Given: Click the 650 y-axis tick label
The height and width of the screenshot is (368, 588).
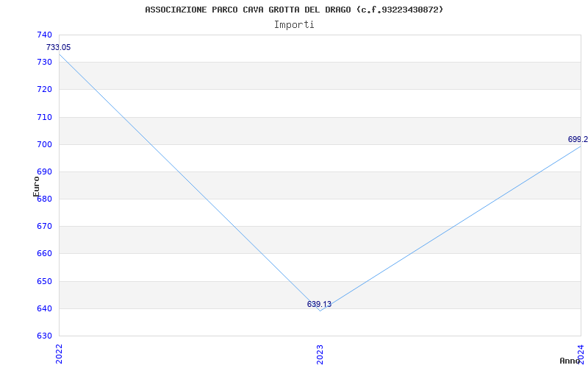Looking at the screenshot, I should click(x=44, y=282).
